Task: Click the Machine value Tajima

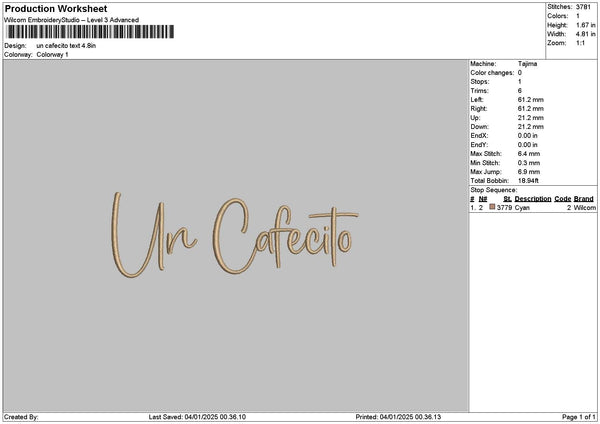Action: click(x=529, y=64)
